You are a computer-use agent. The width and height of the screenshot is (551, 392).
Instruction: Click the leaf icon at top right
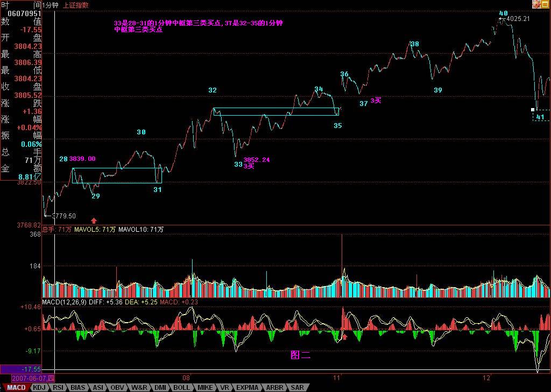point(536,4)
